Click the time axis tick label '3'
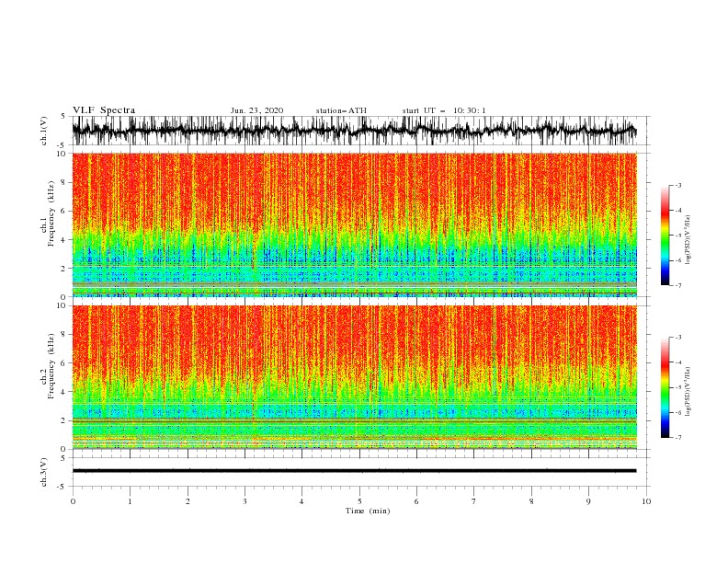The width and height of the screenshot is (728, 563). (x=245, y=501)
